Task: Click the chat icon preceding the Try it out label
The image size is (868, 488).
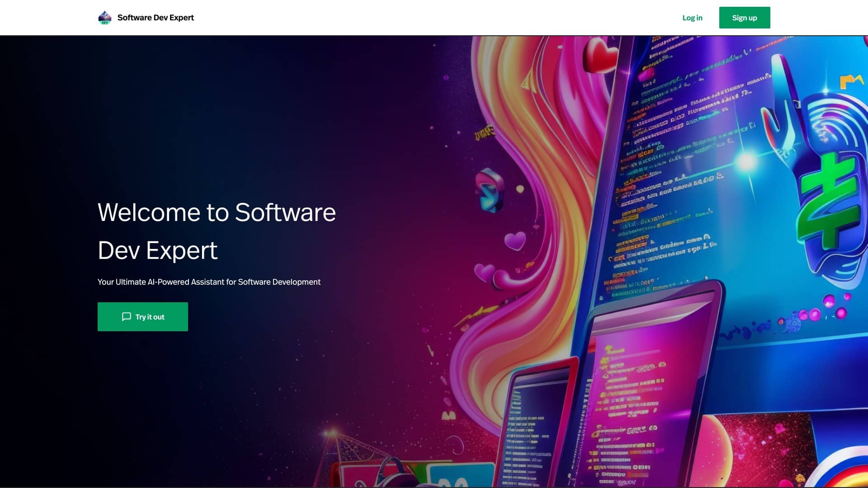Action: pos(127,317)
